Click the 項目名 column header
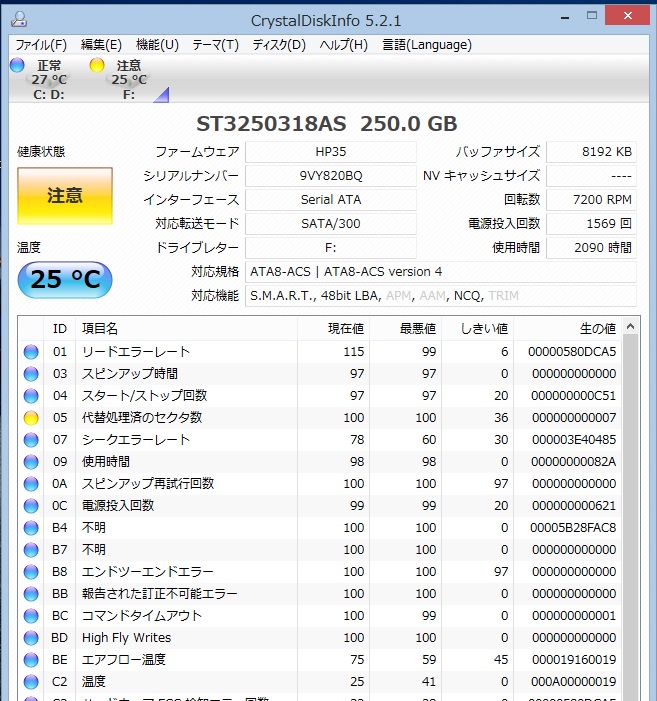The width and height of the screenshot is (657, 701). (x=186, y=329)
